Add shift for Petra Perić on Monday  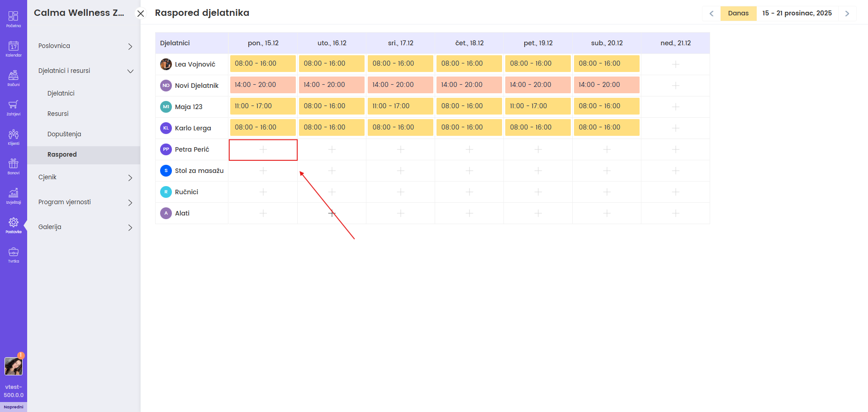point(263,149)
